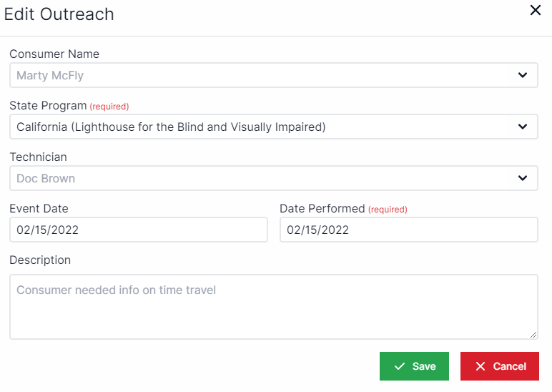This screenshot has height=392, width=552.
Task: Expand the California Lighthouse program dropdown
Action: [x=265, y=127]
